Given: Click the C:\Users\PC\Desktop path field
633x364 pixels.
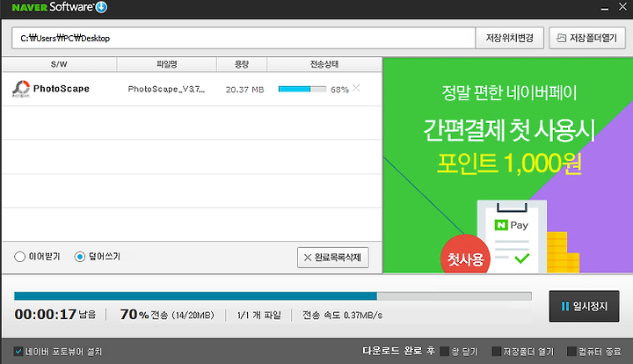Looking at the screenshot, I should click(244, 39).
